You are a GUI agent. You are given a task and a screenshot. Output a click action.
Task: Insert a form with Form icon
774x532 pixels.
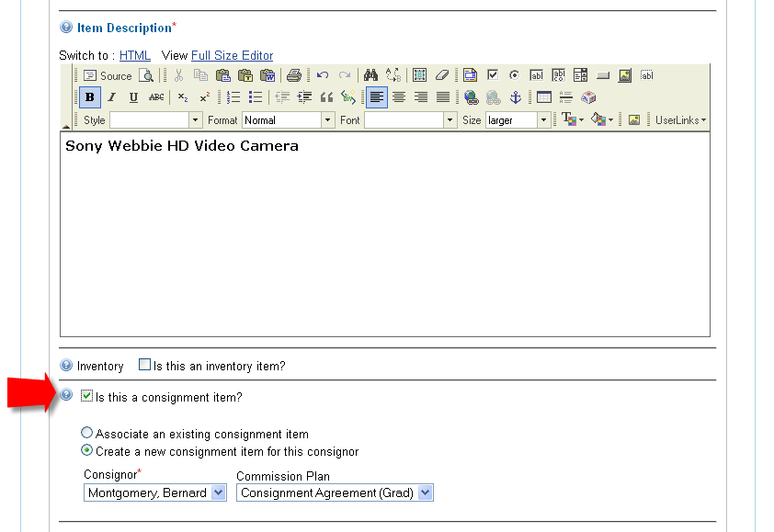[470, 75]
